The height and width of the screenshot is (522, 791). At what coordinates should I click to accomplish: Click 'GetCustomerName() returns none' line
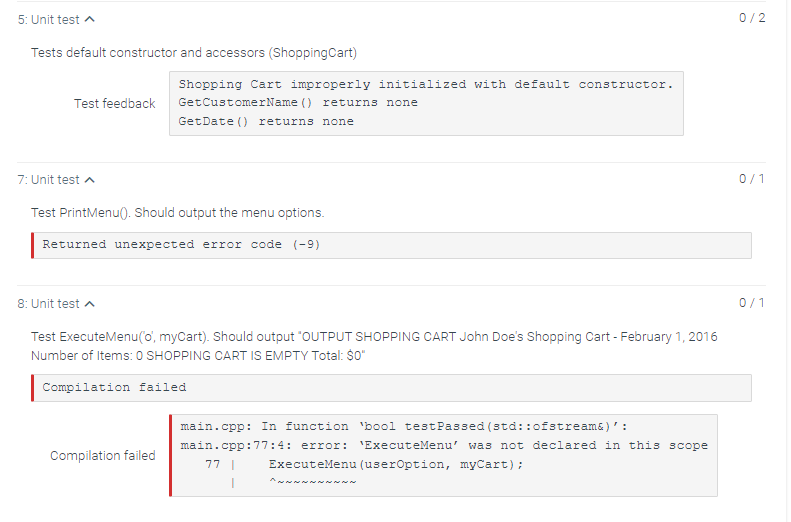(x=298, y=102)
